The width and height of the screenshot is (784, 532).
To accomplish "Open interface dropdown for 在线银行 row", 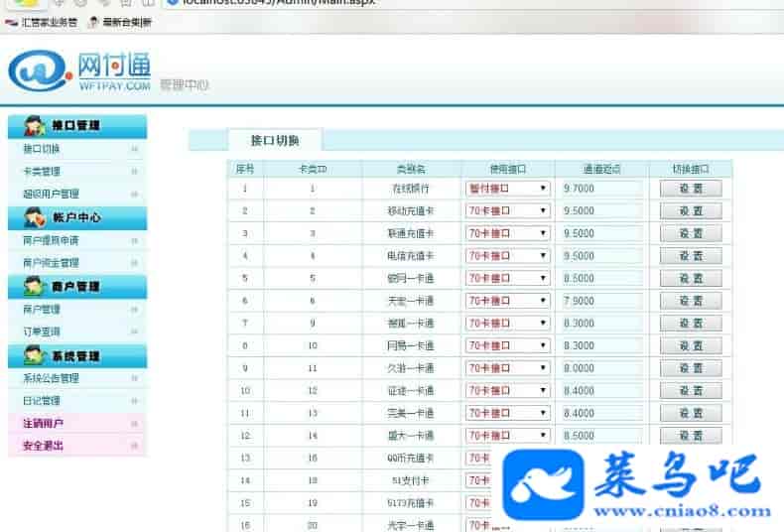I will (x=507, y=189).
